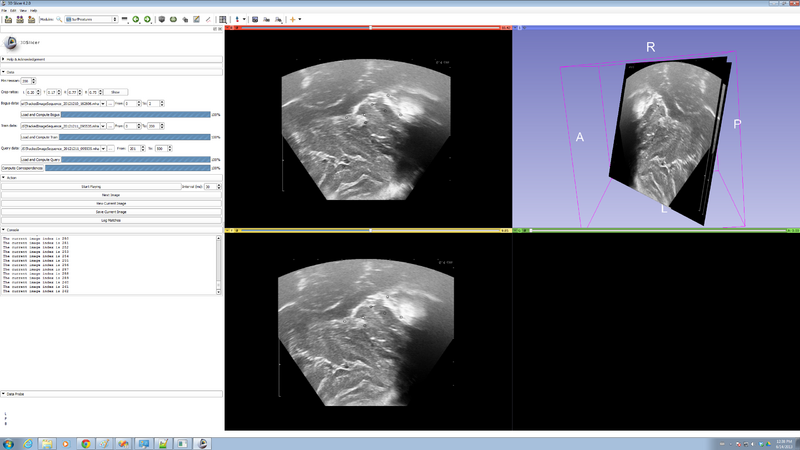Open the File menu
800x450 pixels.
pyautogui.click(x=5, y=10)
